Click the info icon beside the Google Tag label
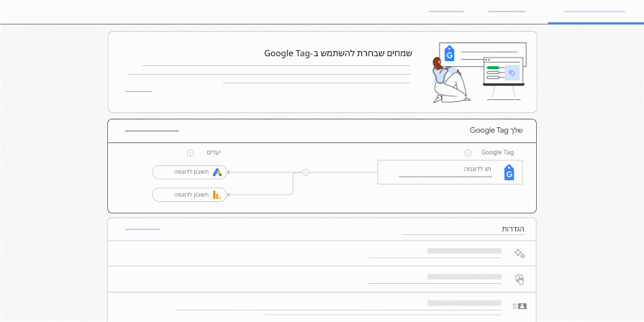Viewport: 644px width, 322px height. 468,153
